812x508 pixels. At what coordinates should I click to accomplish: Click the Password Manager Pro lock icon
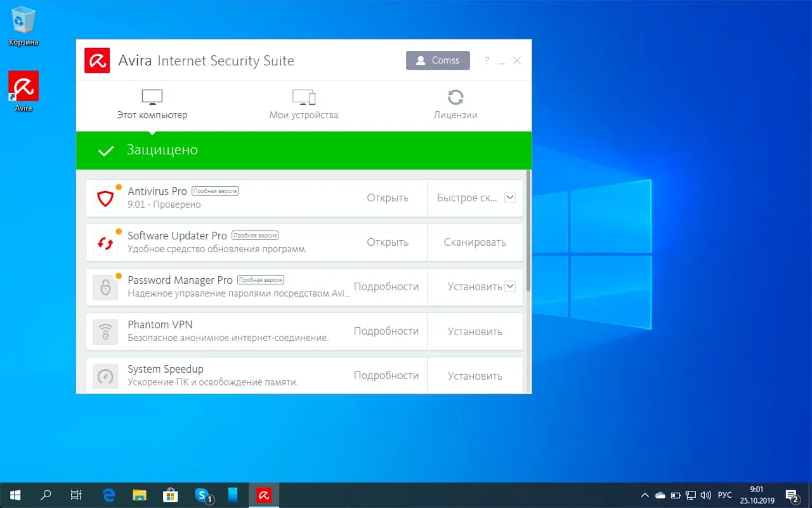coord(105,287)
